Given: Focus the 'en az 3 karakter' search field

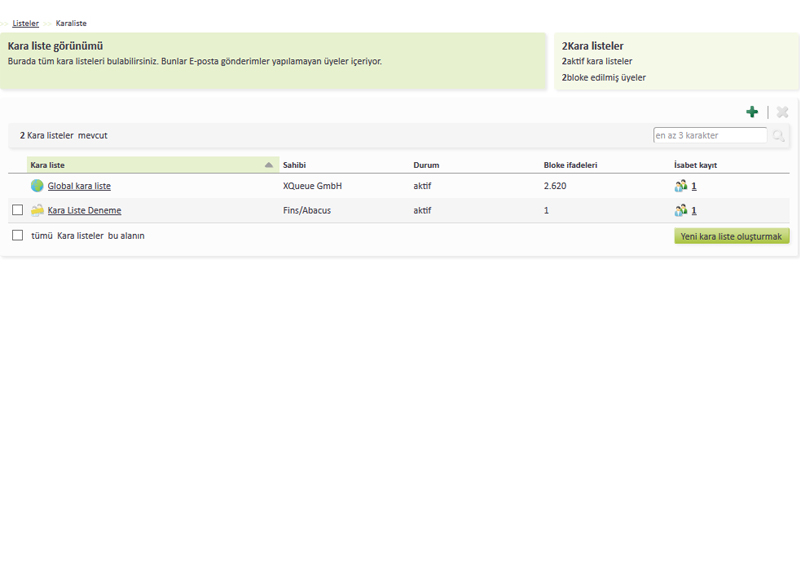Looking at the screenshot, I should tap(709, 135).
